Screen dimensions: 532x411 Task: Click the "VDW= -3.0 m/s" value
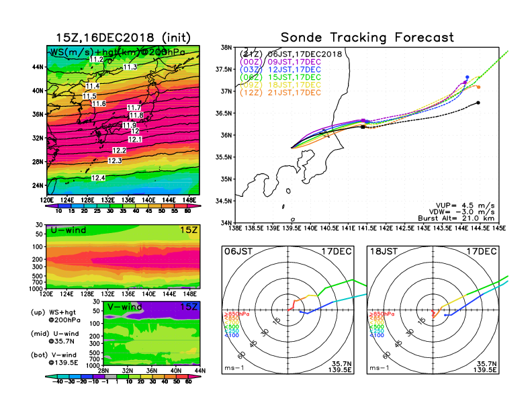tap(461, 212)
